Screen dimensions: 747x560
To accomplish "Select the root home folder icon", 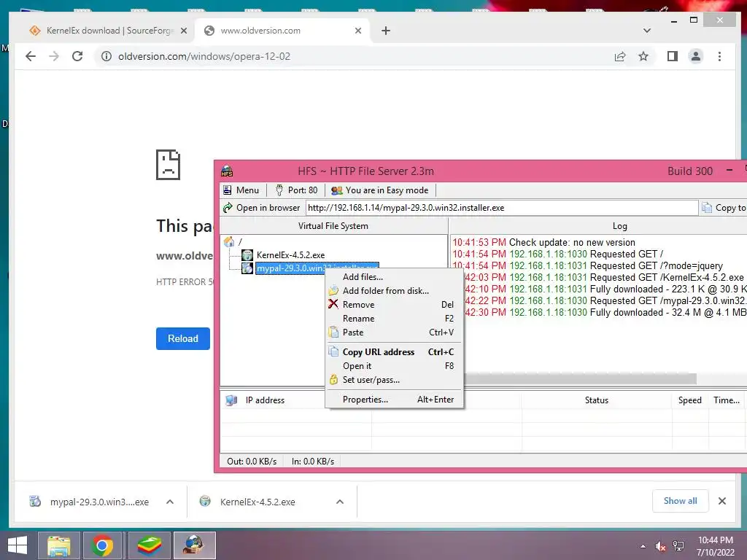I will coord(229,241).
